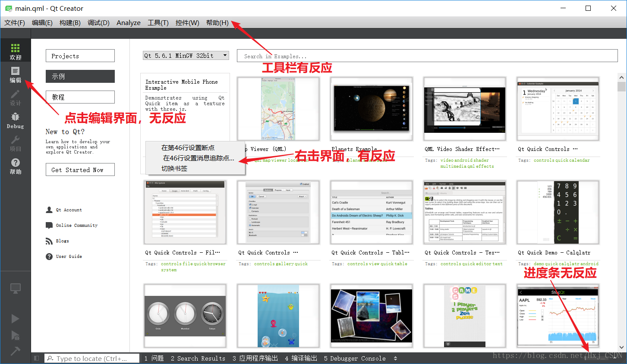
Task: Click the Qt Account user icon
Action: [x=49, y=210]
